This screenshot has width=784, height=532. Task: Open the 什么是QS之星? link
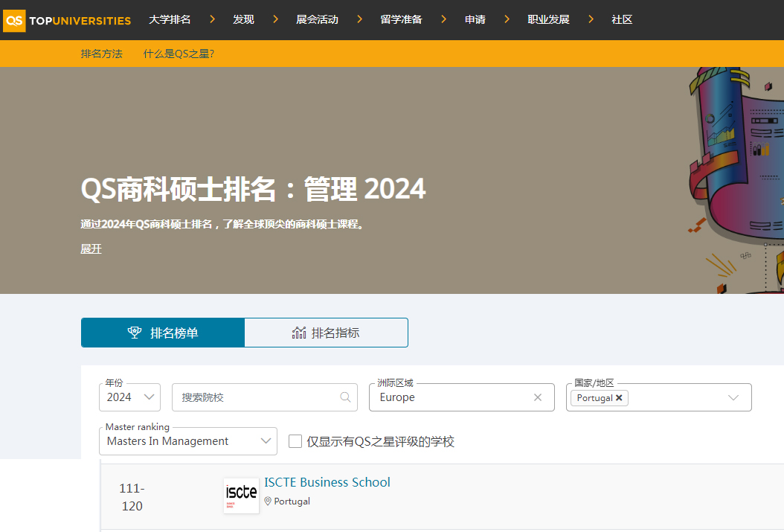pos(179,54)
